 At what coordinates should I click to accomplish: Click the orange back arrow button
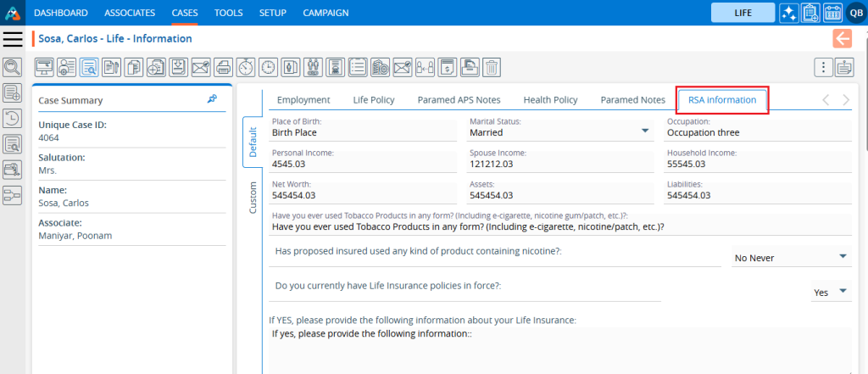pyautogui.click(x=843, y=38)
